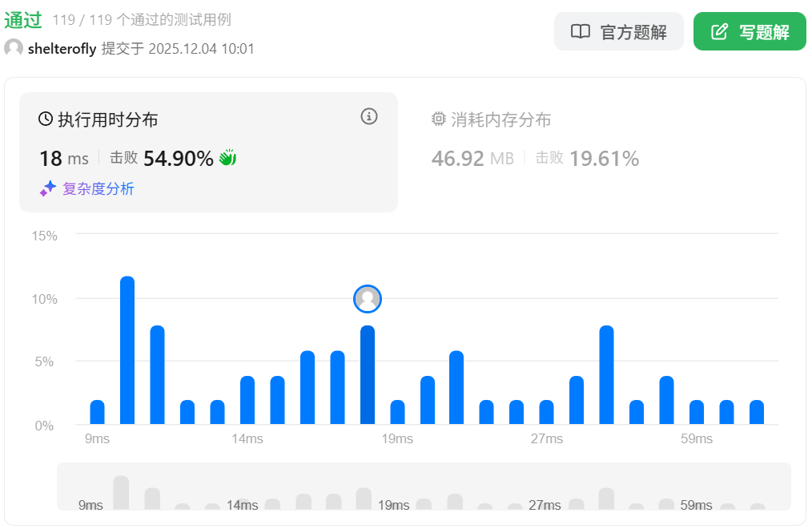Screen dimensions: 812x529
Task: Open the shelterofly user profile link
Action: pos(62,49)
